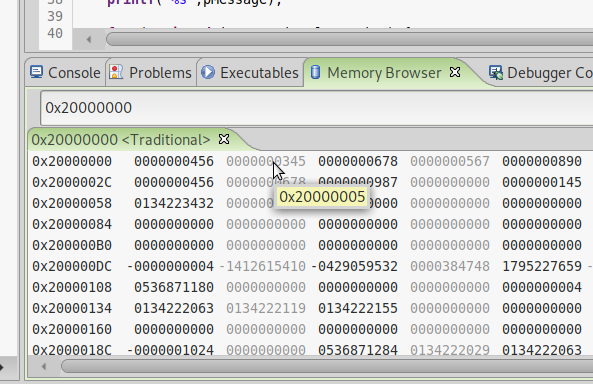The height and width of the screenshot is (384, 593).
Task: Click memory cell 0134222119
Action: pyautogui.click(x=266, y=308)
